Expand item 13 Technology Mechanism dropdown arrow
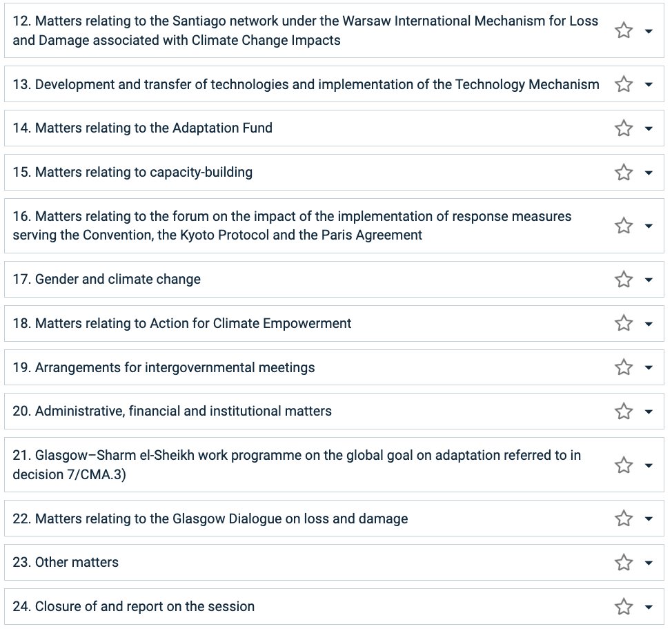This screenshot has height=629, width=672. (x=649, y=84)
